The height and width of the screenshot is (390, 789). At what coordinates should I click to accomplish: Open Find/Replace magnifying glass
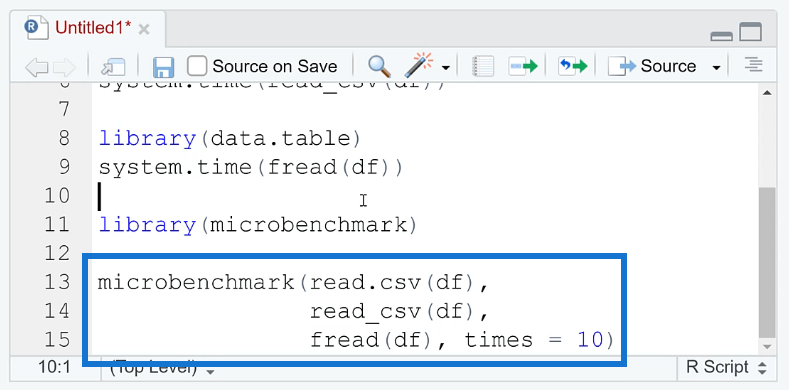click(379, 66)
